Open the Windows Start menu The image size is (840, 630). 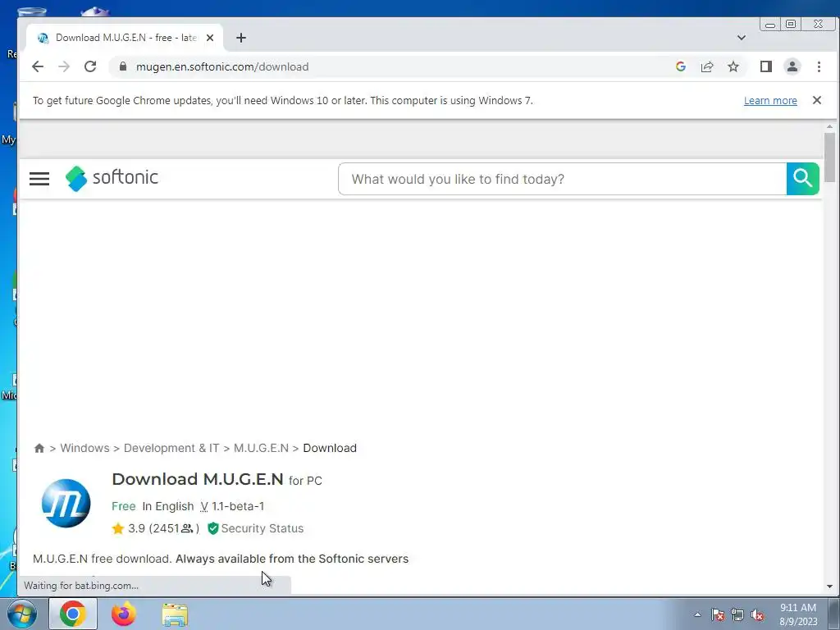pyautogui.click(x=21, y=614)
